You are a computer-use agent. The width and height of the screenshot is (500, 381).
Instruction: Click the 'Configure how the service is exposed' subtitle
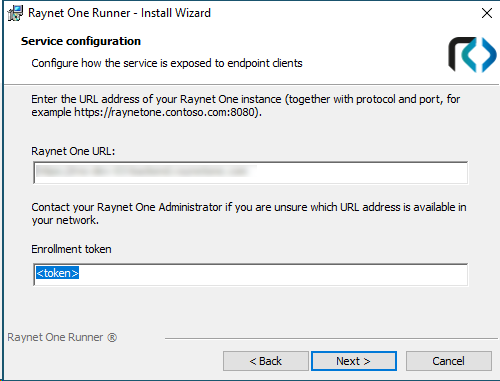pyautogui.click(x=167, y=63)
